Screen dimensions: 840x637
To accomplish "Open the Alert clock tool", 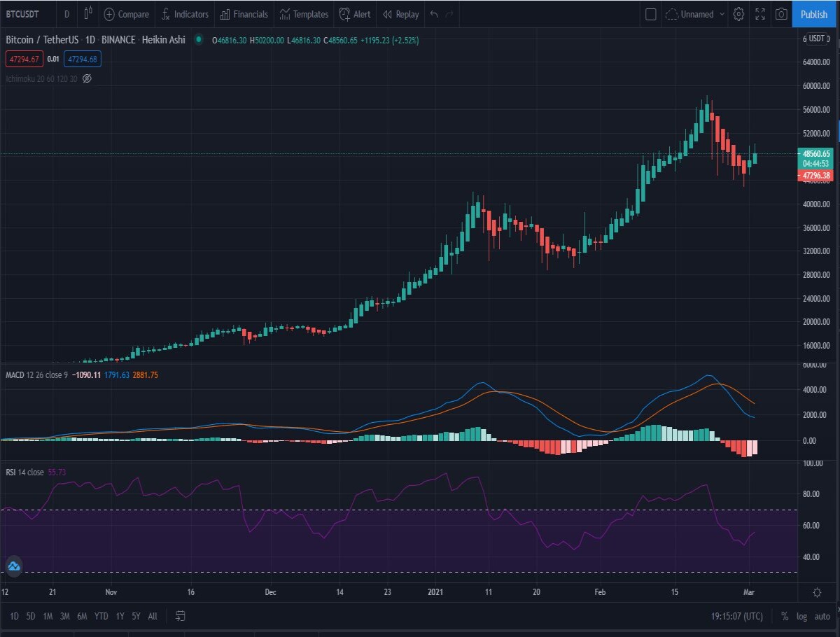I will click(355, 14).
